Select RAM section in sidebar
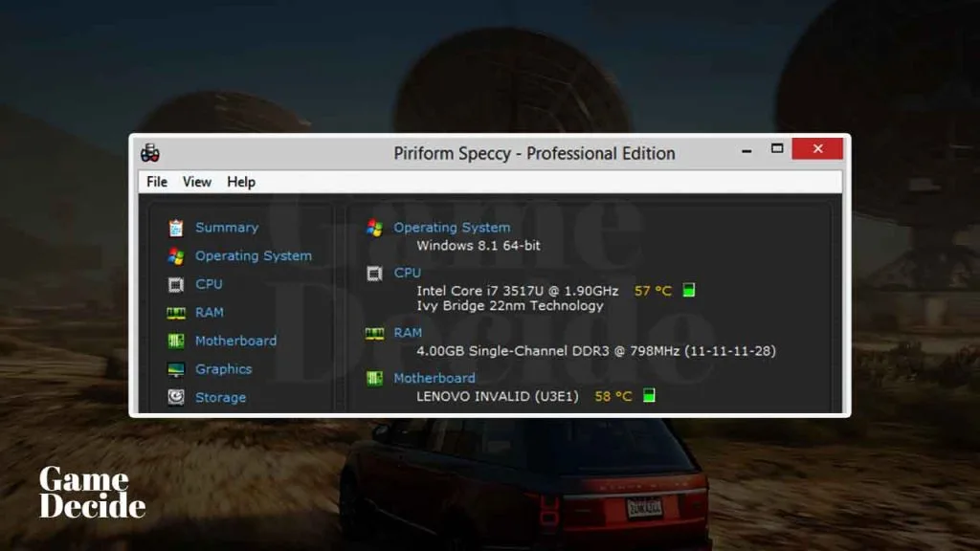 click(x=210, y=313)
